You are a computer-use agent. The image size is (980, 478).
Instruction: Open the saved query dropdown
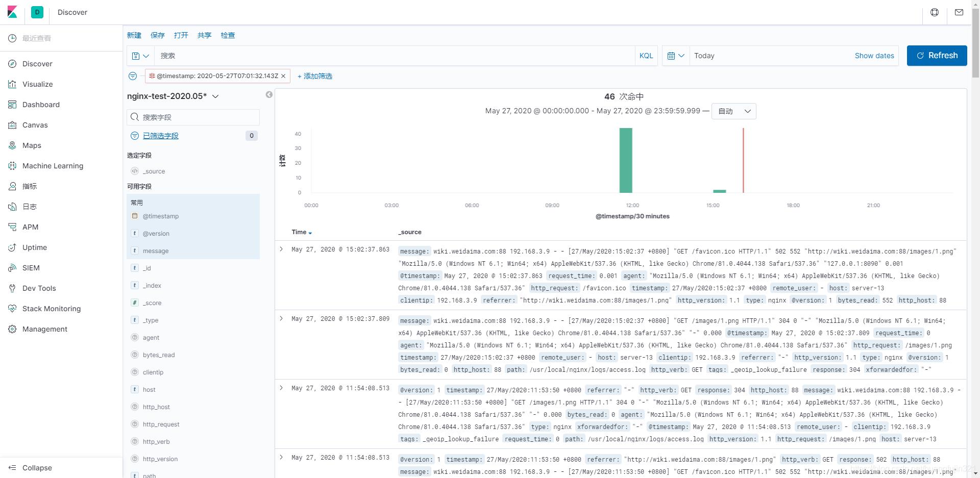[140, 56]
